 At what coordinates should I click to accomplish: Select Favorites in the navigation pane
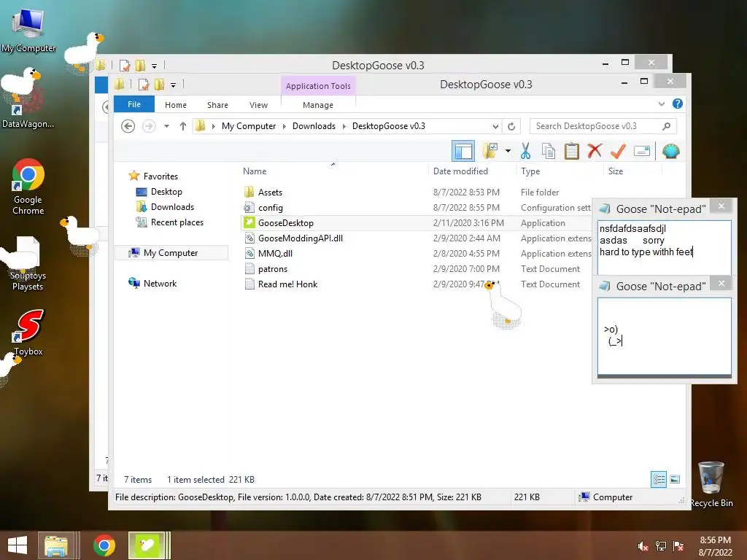(160, 176)
